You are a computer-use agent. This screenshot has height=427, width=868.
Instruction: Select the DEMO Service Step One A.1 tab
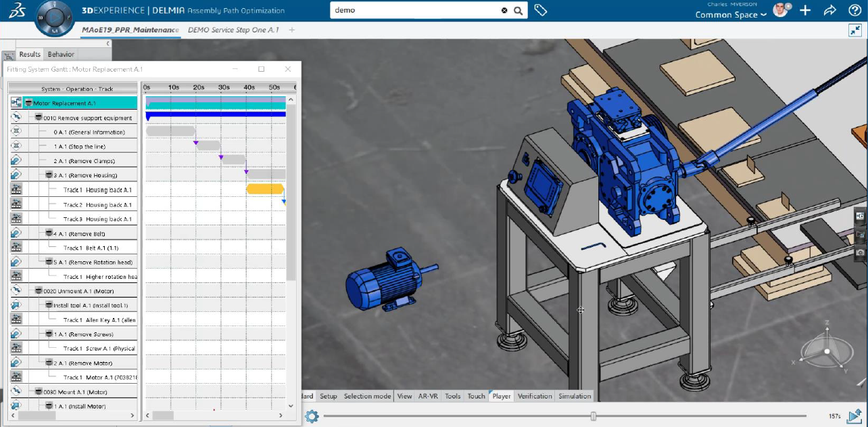(x=233, y=30)
